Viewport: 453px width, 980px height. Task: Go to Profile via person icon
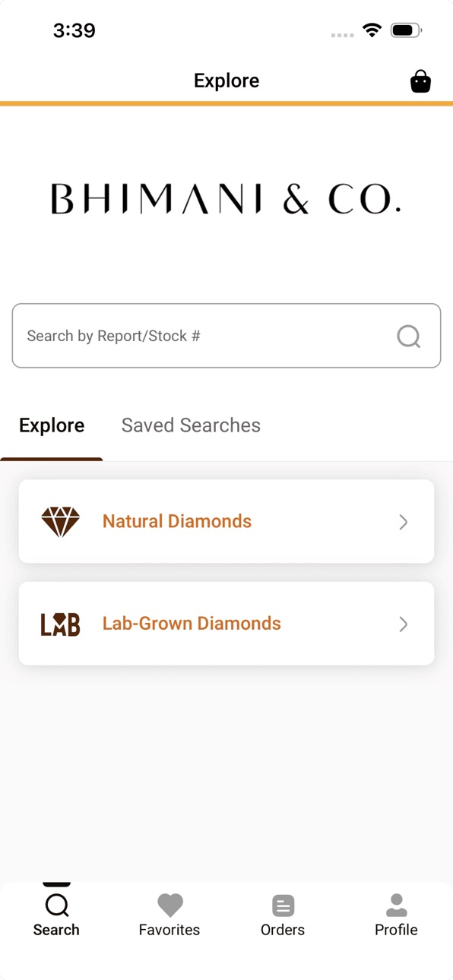396,905
